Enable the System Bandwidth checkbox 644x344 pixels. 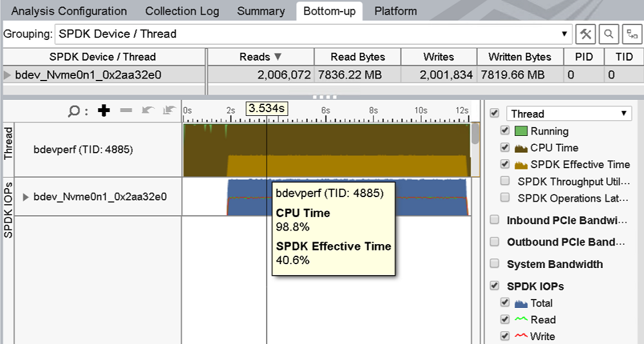495,263
